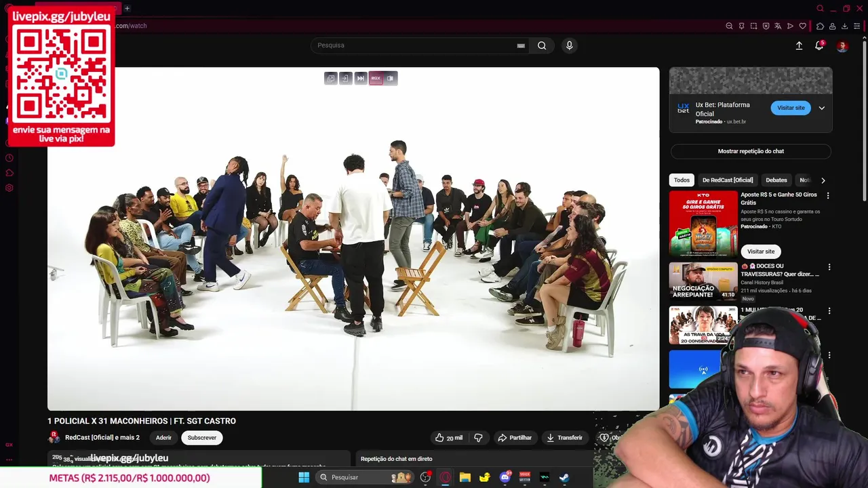Expand the Ux Bet ad chevron
This screenshot has height=488, width=868.
pos(821,108)
